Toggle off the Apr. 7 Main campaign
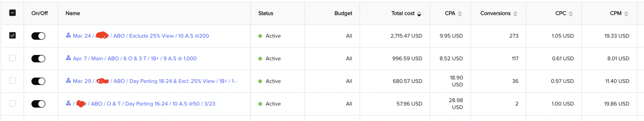This screenshot has height=121, width=644. [38, 59]
